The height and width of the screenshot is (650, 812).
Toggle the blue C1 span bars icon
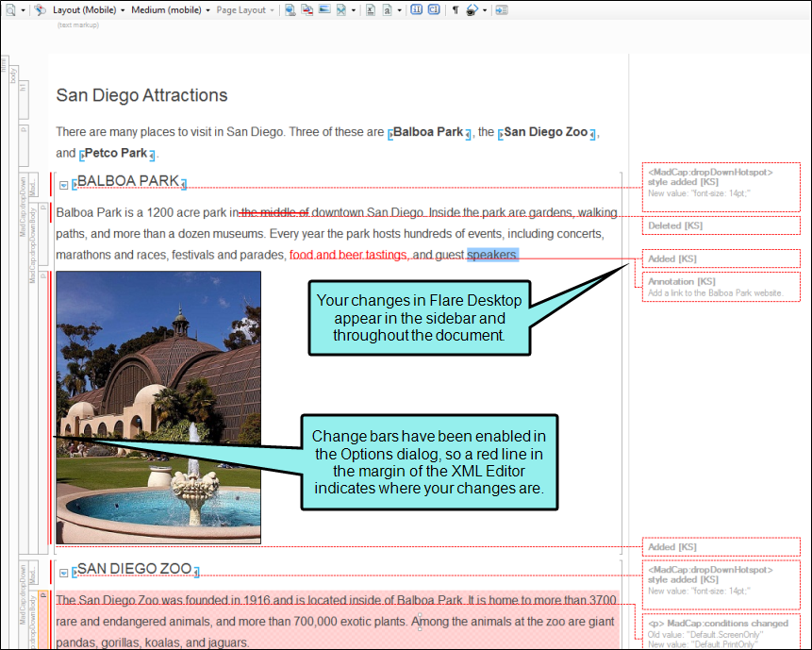[434, 9]
